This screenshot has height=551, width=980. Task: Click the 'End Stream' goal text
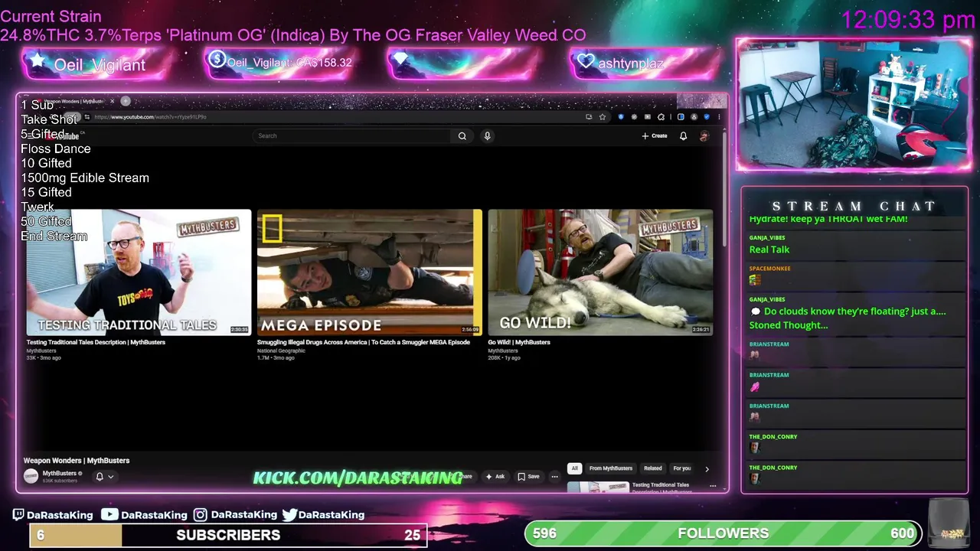click(x=54, y=236)
